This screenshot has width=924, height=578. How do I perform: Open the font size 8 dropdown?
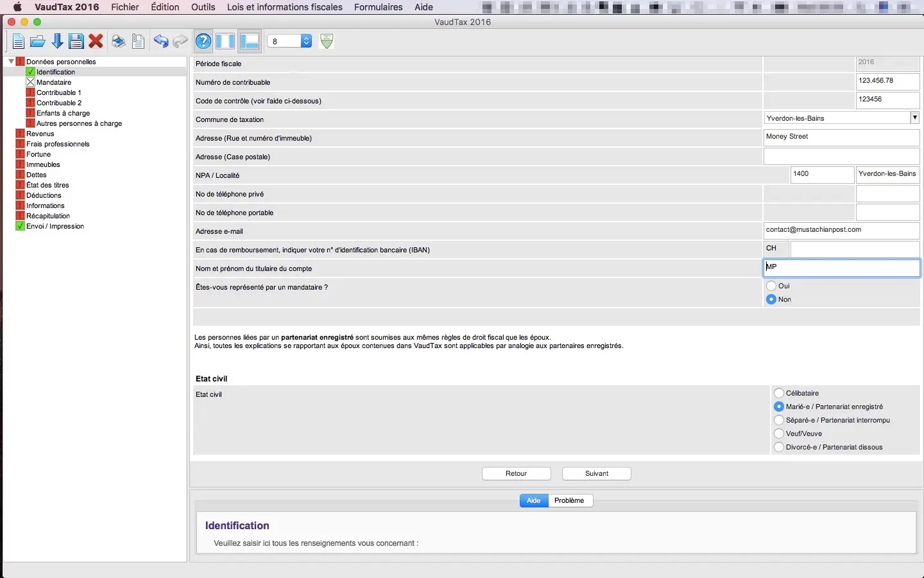tap(289, 41)
